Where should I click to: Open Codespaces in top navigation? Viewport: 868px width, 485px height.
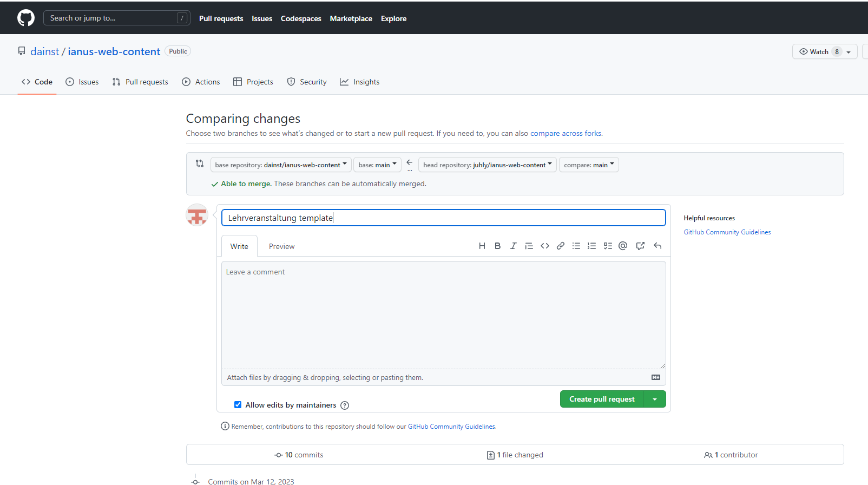point(301,18)
